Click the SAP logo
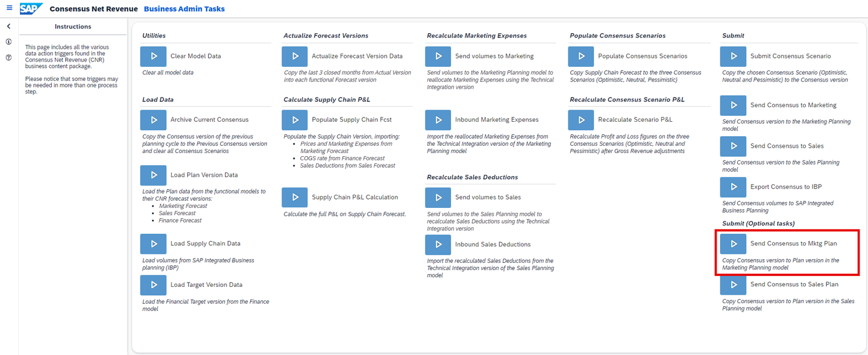868x355 pixels. click(x=31, y=8)
